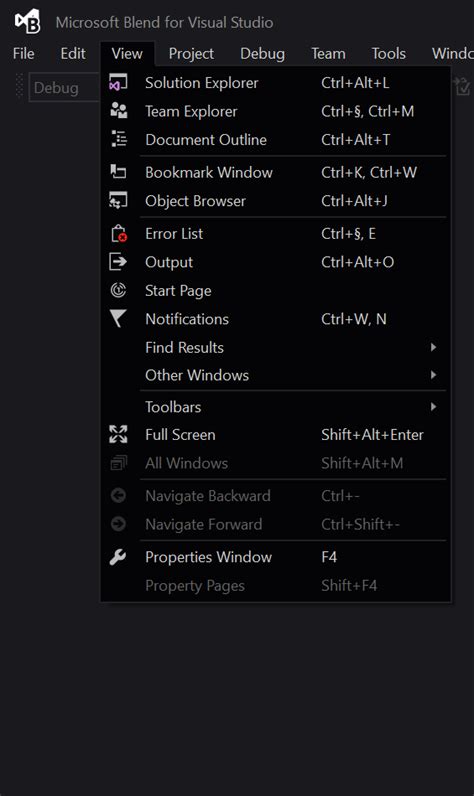
Task: Open the Project menu
Action: 191,53
